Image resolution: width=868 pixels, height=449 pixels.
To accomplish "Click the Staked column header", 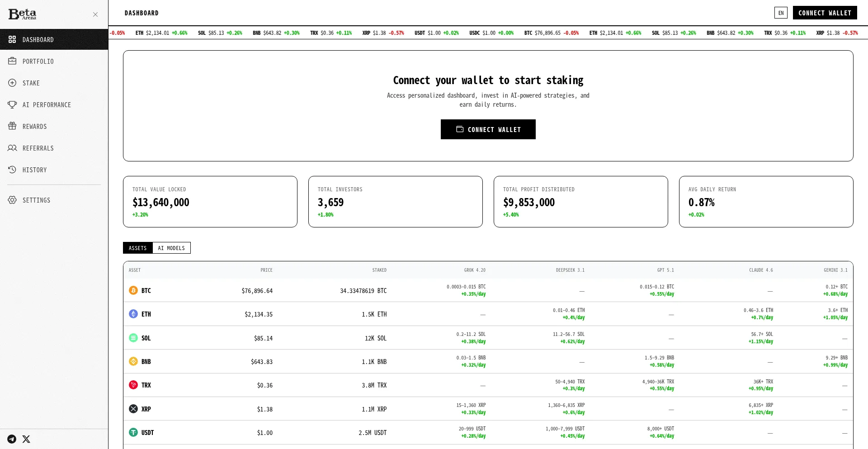I will point(379,270).
